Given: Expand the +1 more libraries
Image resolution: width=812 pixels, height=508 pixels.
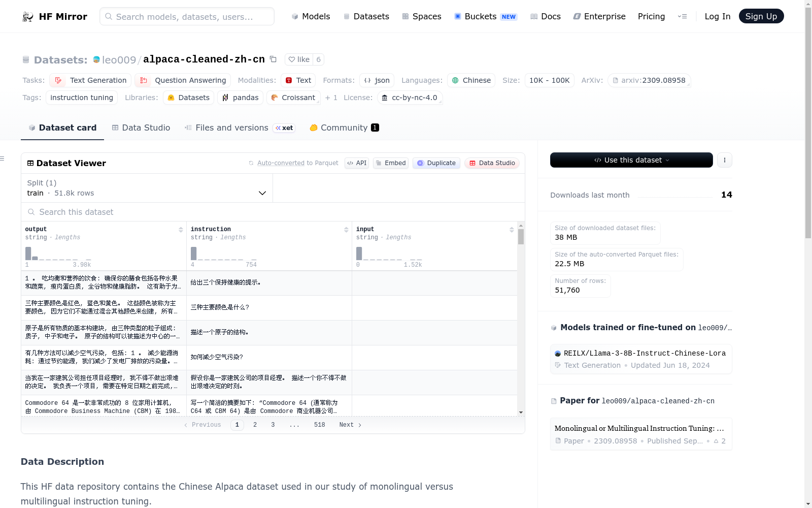Looking at the screenshot, I should click(x=331, y=98).
